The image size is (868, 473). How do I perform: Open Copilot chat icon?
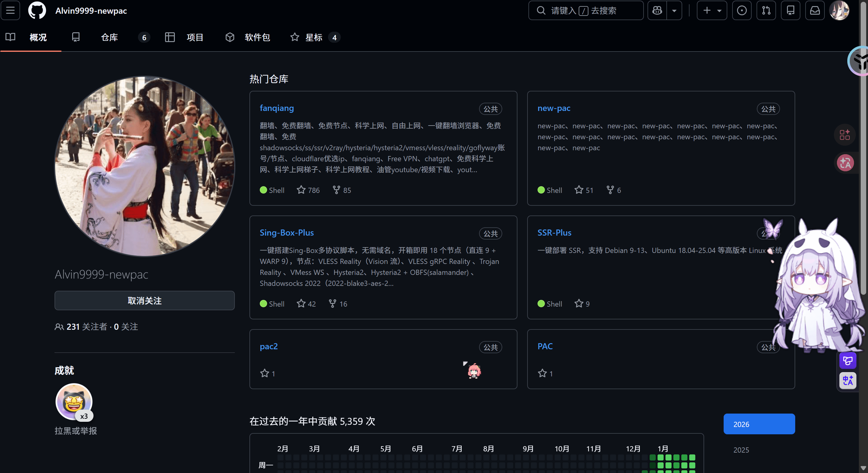click(x=657, y=10)
